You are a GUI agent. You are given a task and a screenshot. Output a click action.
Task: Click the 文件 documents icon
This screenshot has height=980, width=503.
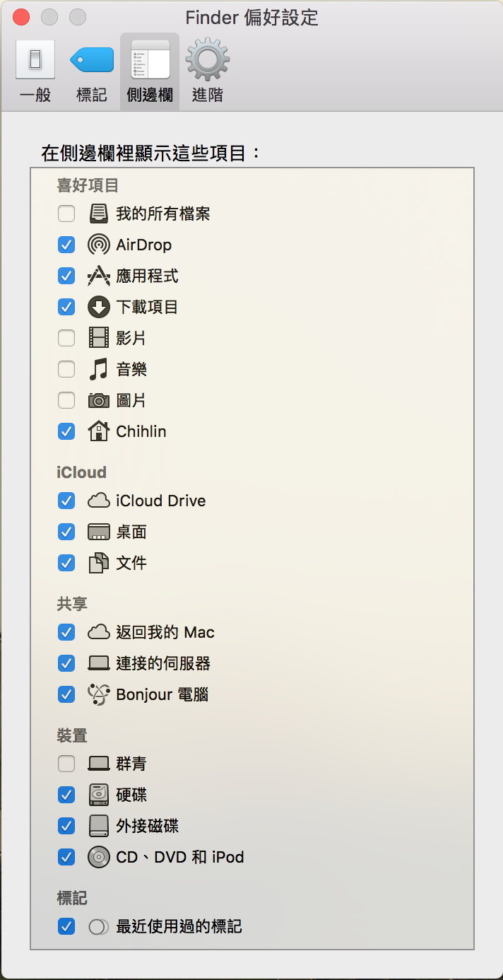(x=99, y=563)
